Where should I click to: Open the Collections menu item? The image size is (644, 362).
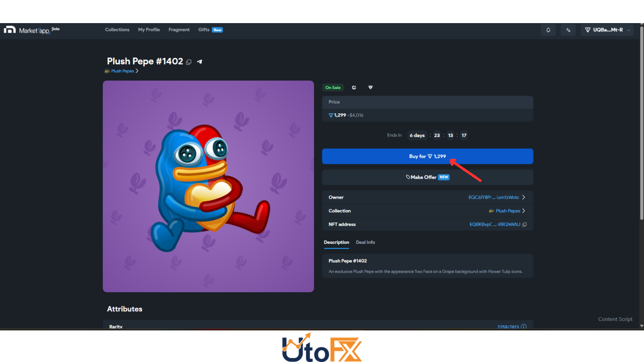click(117, 30)
